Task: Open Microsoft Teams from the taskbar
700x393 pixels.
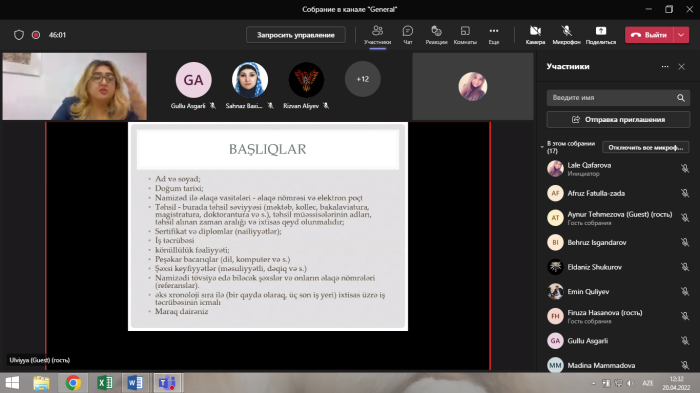Action: (x=167, y=383)
